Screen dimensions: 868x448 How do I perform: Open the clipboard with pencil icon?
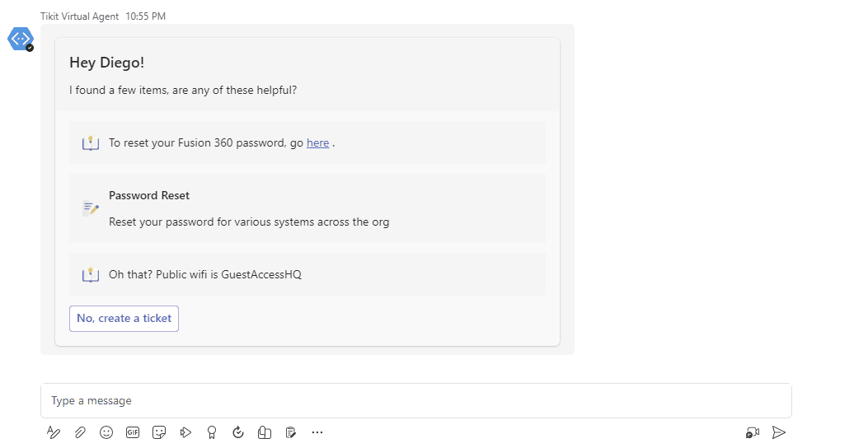coord(291,432)
